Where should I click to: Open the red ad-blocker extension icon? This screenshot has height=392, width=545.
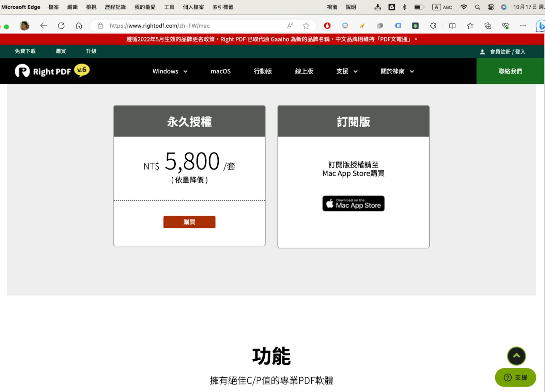pos(327,26)
